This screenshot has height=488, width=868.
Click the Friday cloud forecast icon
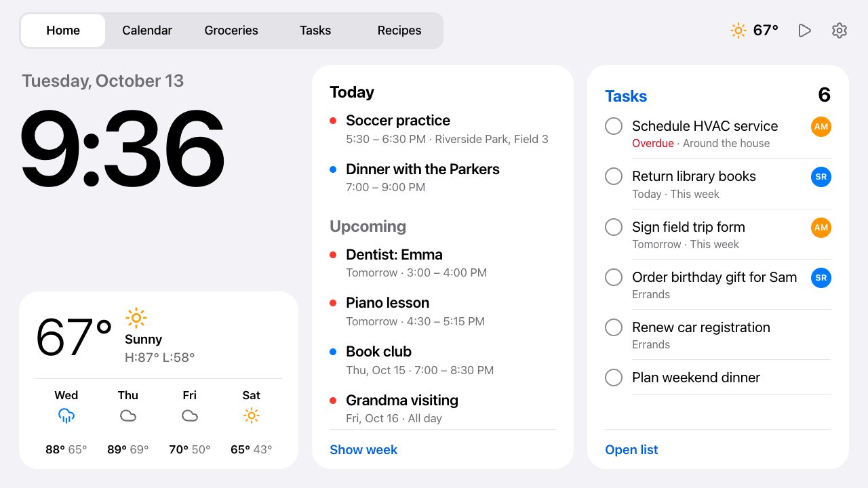coord(190,415)
